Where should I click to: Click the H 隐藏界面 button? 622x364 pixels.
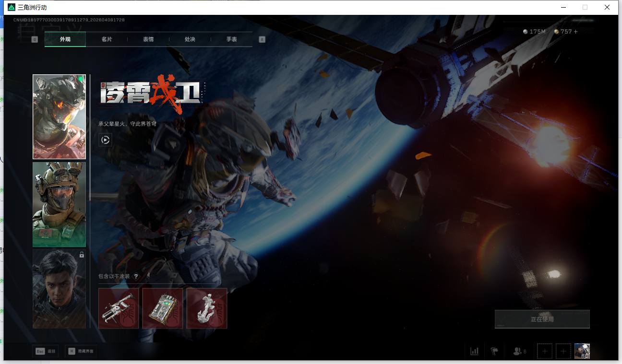[x=80, y=352]
